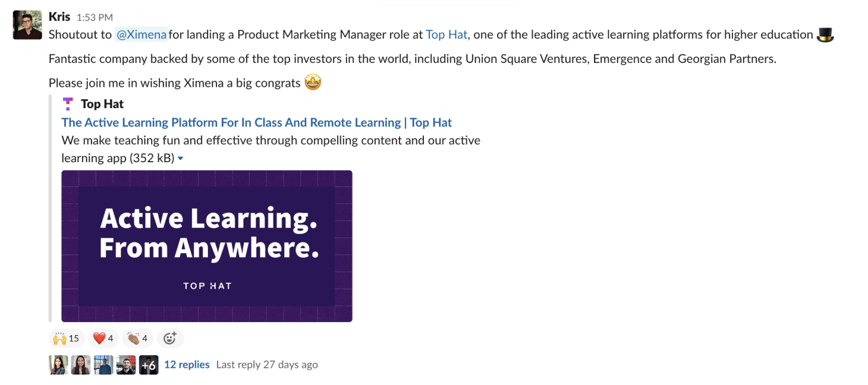Click the first replier avatar in the thread
868x385 pixels.
[58, 365]
